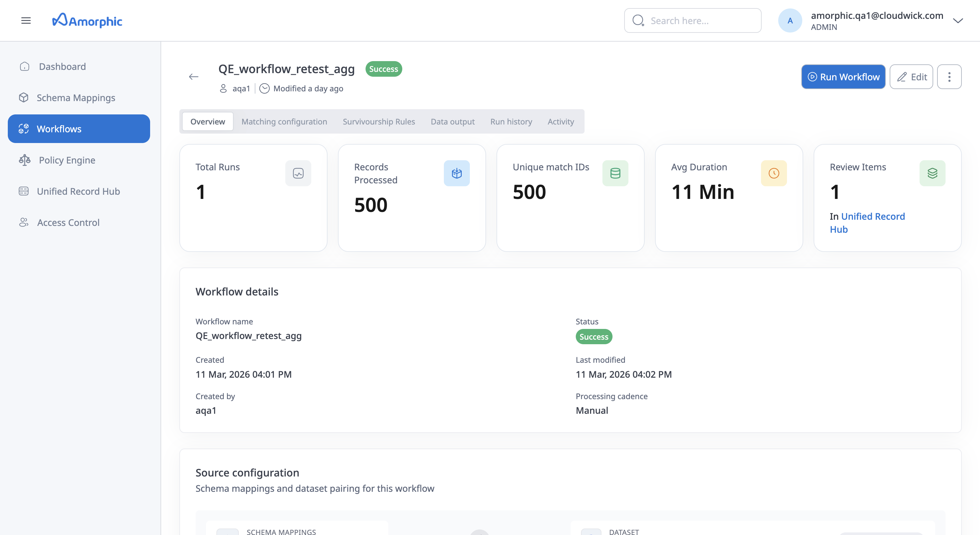Screen dimensions: 980x535
Task: Click the Review Items layers icon
Action: (933, 174)
